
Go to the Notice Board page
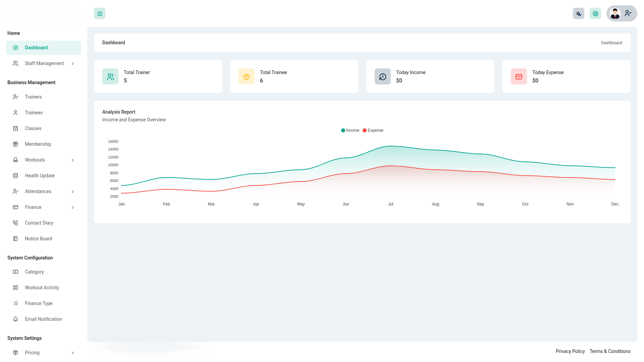point(38,239)
